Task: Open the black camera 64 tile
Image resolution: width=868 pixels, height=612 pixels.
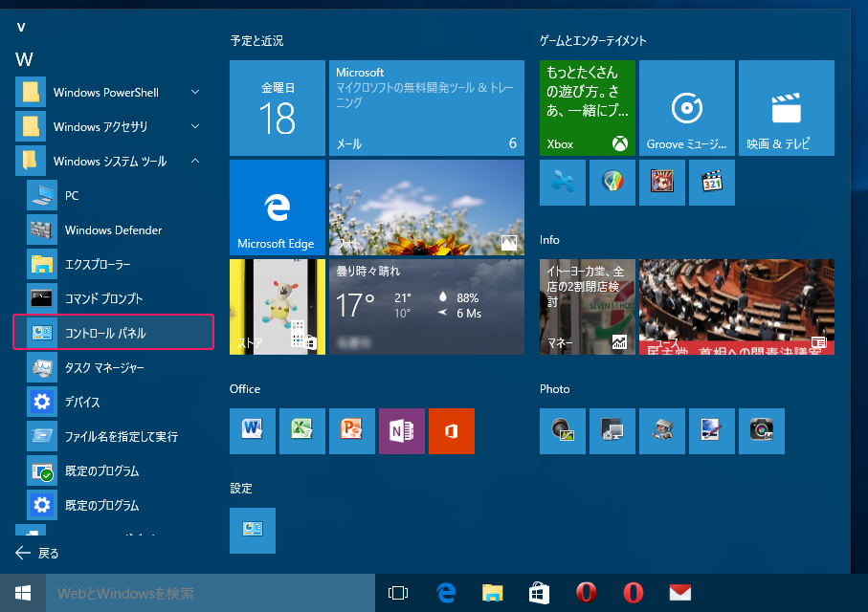Action: click(762, 431)
